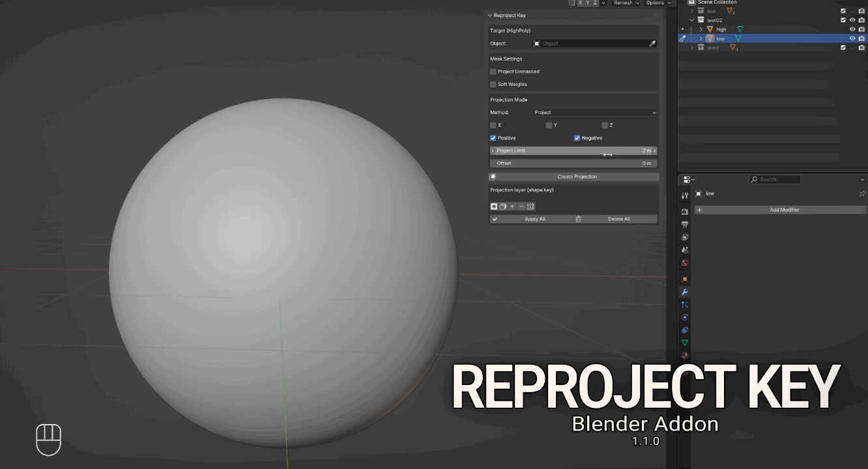Add a projection layer with plus icon
The height and width of the screenshot is (469, 868).
pos(512,206)
